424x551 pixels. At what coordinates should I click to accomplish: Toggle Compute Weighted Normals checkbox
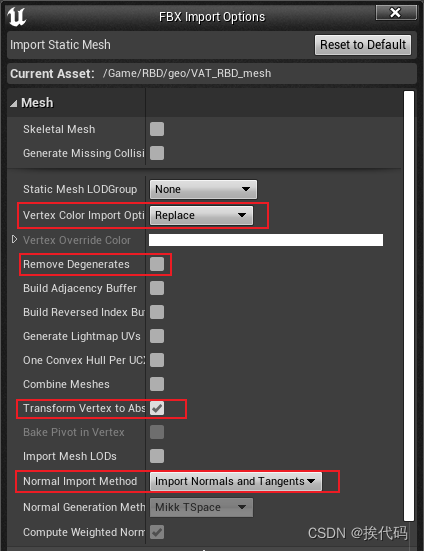pyautogui.click(x=157, y=532)
